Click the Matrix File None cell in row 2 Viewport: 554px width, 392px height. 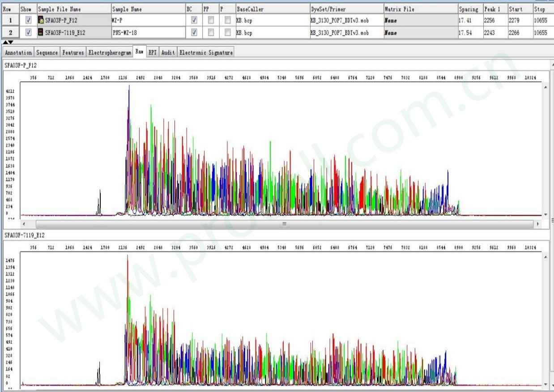pyautogui.click(x=420, y=32)
